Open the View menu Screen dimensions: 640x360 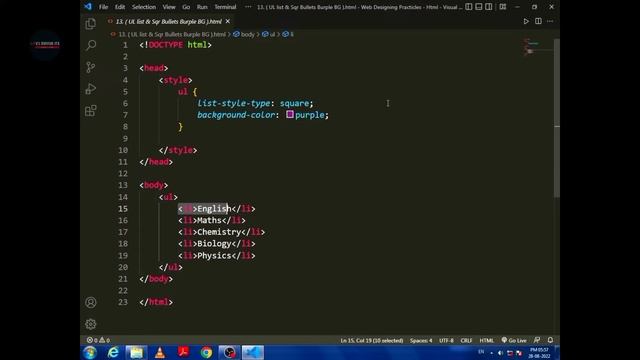click(x=169, y=7)
